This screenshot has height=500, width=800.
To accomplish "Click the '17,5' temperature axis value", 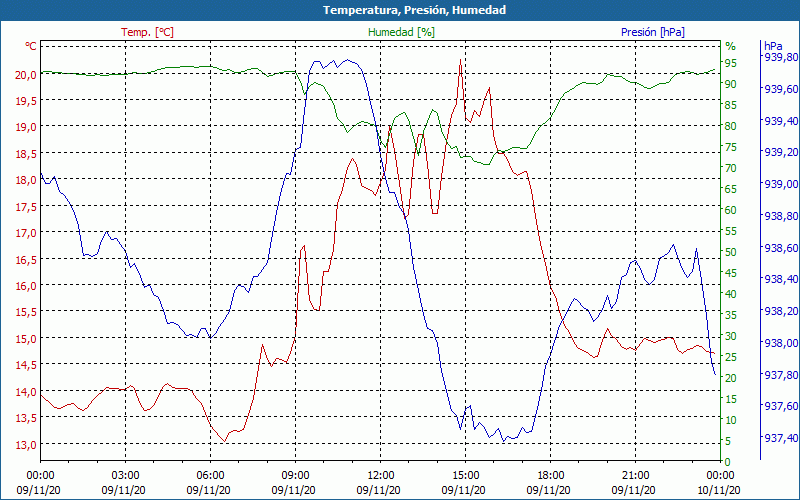I will pyautogui.click(x=26, y=207).
